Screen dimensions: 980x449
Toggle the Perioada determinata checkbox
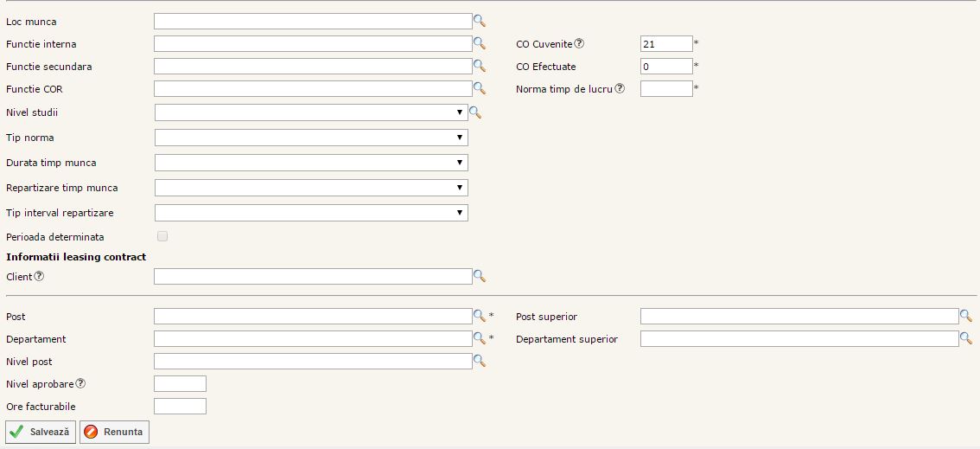[162, 236]
